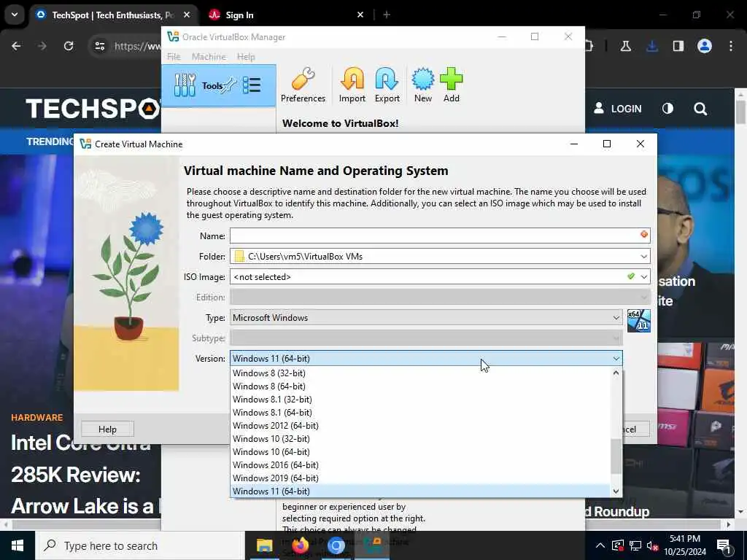Screen dimensions: 747x560
Task: Open the Chrome profile avatar
Action: tap(705, 46)
